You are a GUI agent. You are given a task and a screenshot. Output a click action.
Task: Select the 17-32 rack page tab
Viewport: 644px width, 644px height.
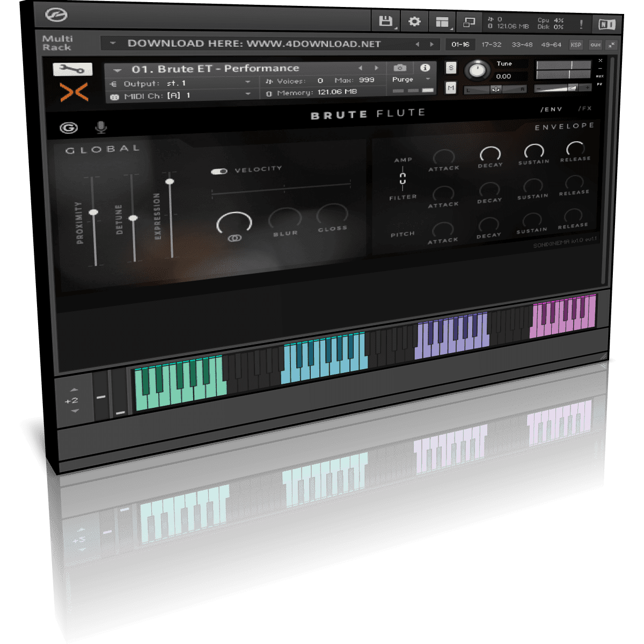(x=491, y=45)
